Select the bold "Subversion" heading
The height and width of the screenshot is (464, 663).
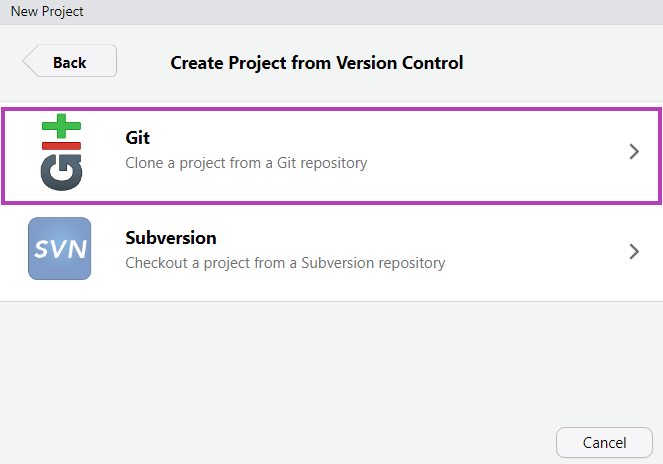click(171, 238)
